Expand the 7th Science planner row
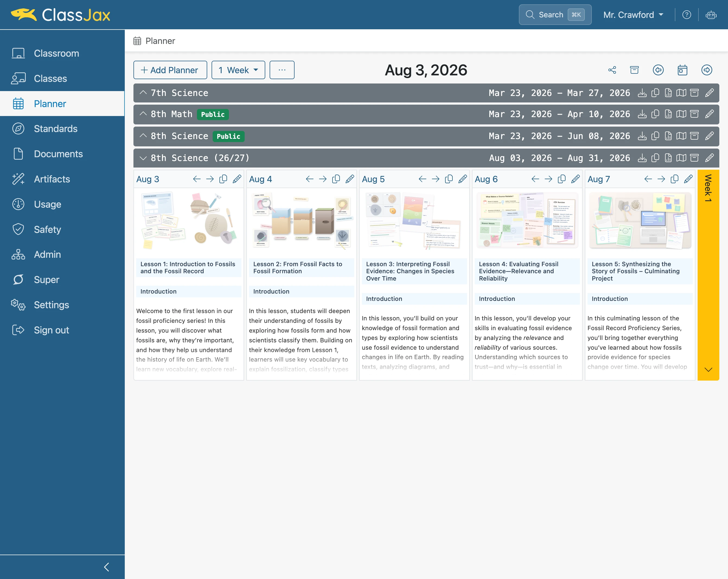The width and height of the screenshot is (728, 579). click(143, 93)
